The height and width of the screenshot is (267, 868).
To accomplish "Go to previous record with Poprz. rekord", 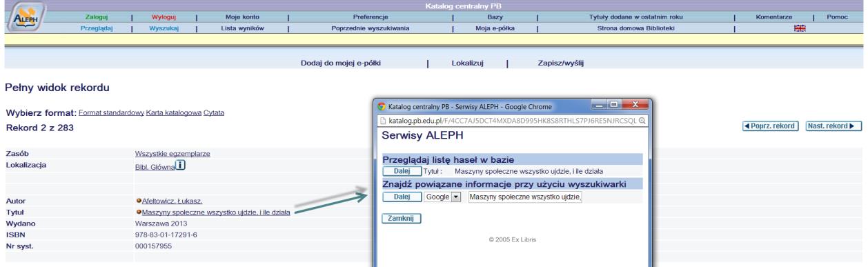I will click(770, 126).
